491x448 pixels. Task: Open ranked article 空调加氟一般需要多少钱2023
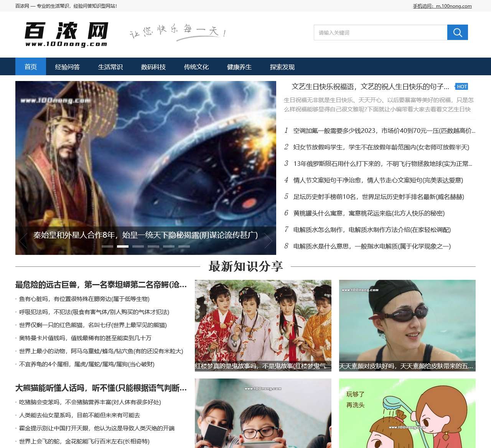[384, 131]
